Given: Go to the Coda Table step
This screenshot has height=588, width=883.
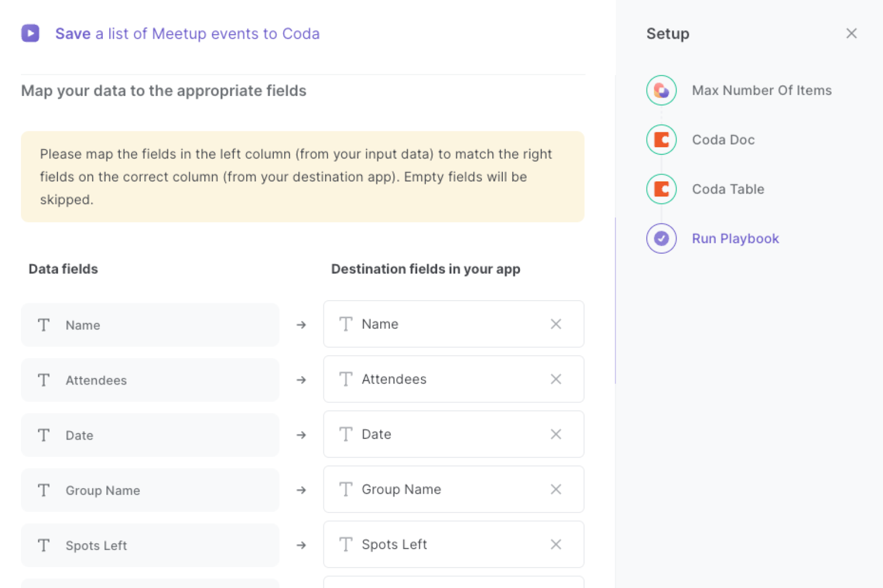Looking at the screenshot, I should (x=728, y=189).
